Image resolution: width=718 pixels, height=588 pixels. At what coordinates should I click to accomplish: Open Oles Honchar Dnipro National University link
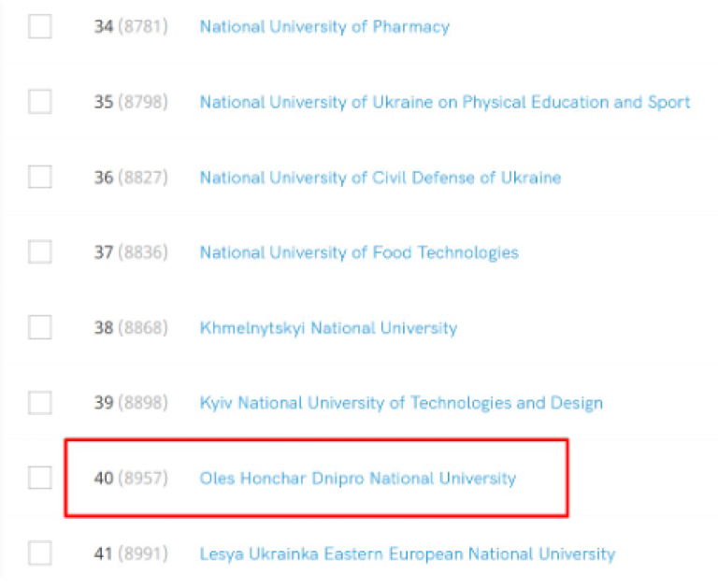tap(357, 479)
